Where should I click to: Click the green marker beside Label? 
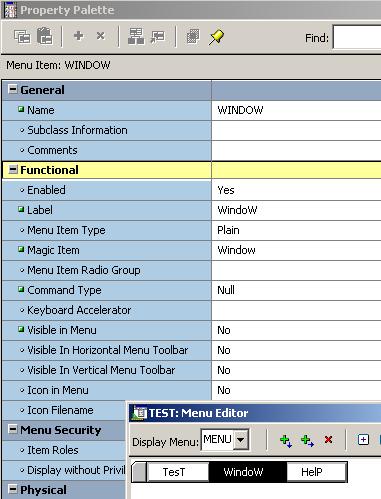[21, 209]
